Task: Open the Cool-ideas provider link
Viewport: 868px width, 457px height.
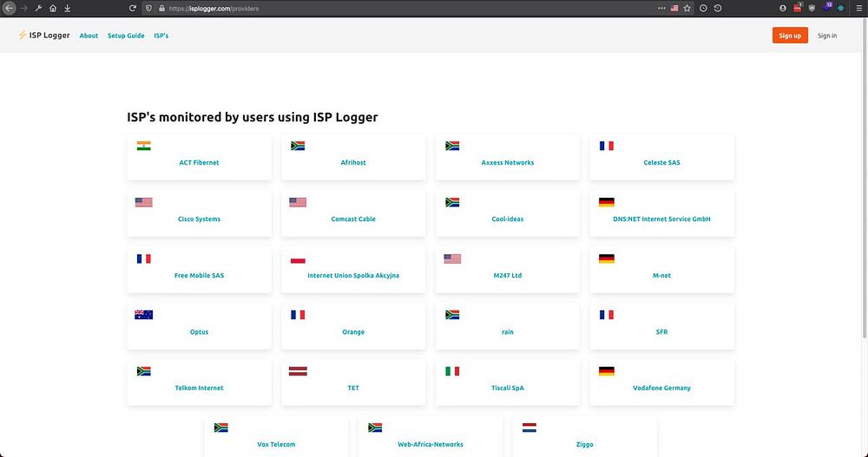Action: (508, 219)
